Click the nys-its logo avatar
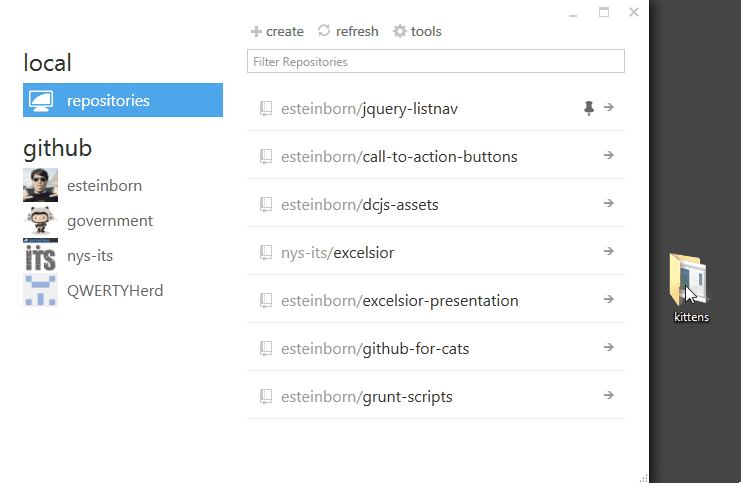The width and height of the screenshot is (741, 483). [41, 255]
